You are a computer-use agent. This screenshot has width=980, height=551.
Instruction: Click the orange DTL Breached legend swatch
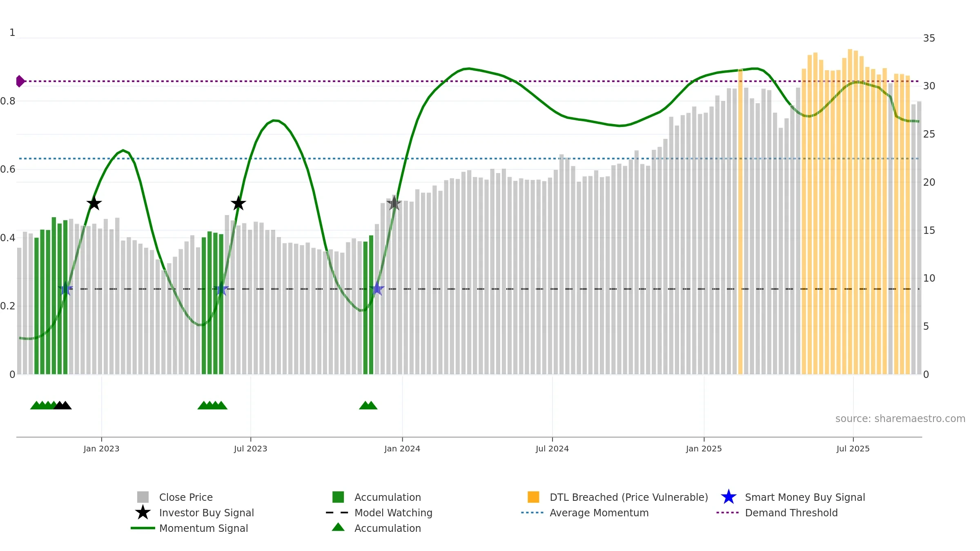coord(533,497)
